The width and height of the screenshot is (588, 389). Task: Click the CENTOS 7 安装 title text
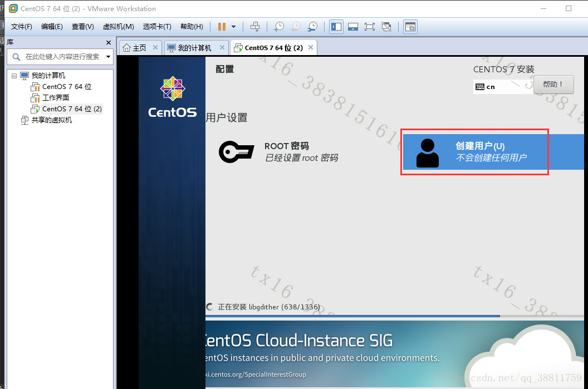coord(503,70)
